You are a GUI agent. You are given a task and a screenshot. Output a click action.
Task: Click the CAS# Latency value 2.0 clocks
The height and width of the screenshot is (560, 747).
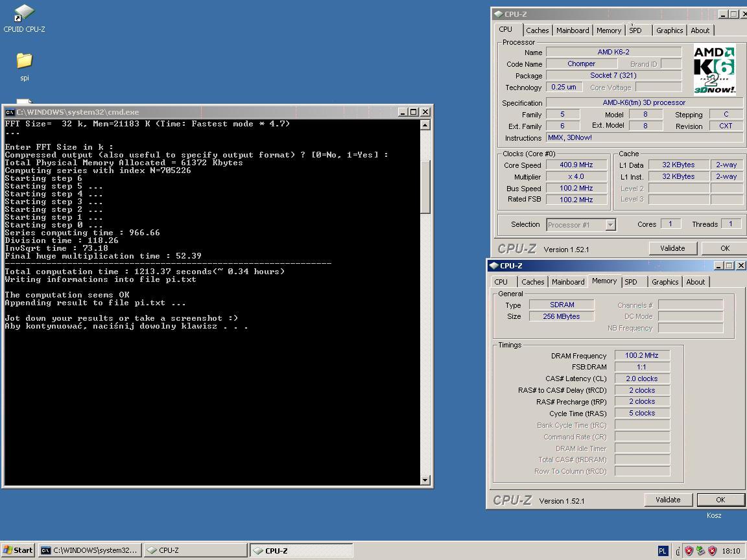click(x=642, y=379)
